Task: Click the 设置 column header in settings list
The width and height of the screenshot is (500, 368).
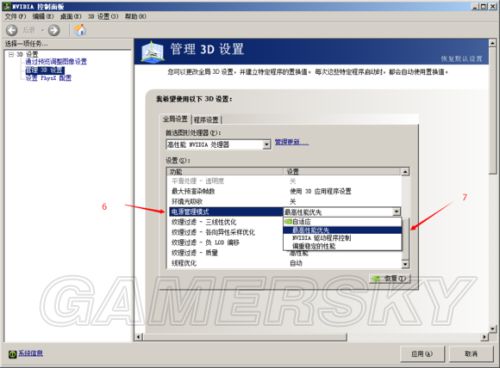Action: [342, 172]
